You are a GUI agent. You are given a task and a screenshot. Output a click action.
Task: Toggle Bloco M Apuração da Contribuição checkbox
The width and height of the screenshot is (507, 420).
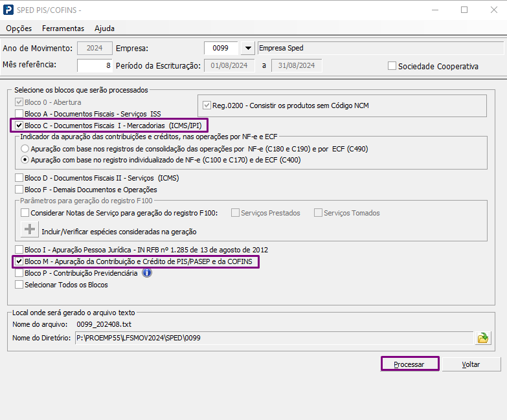click(x=19, y=261)
